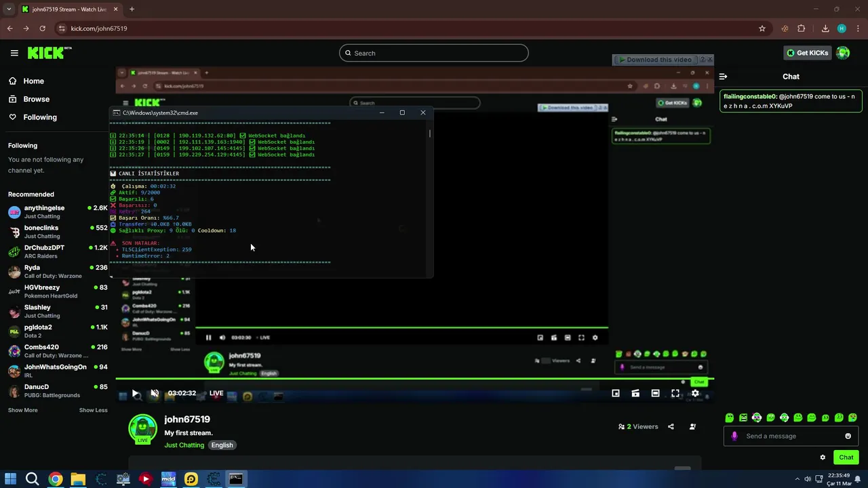The width and height of the screenshot is (868, 488).
Task: Click the KICK logo
Action: coord(50,53)
